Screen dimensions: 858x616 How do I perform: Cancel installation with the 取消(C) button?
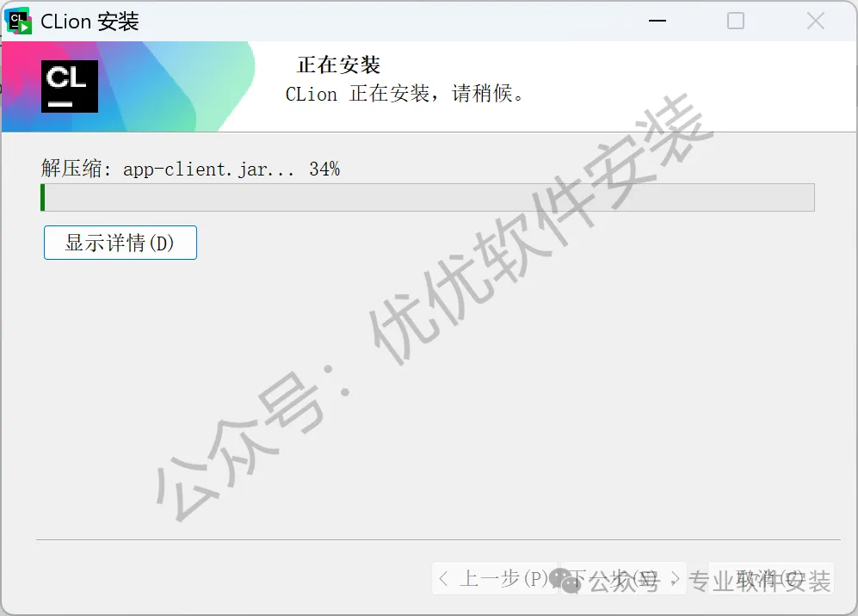tap(771, 578)
